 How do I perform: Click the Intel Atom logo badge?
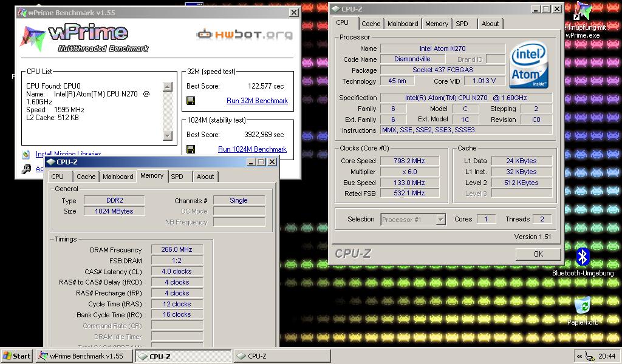[x=529, y=66]
